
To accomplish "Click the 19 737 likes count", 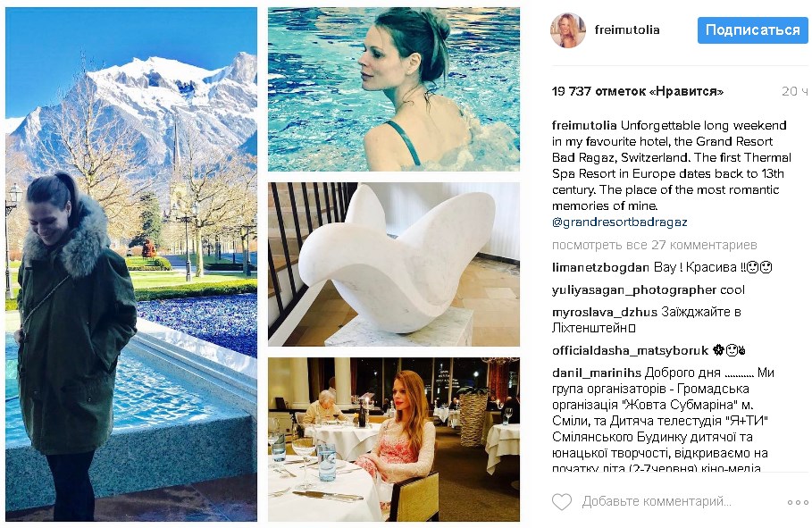I will [x=638, y=92].
